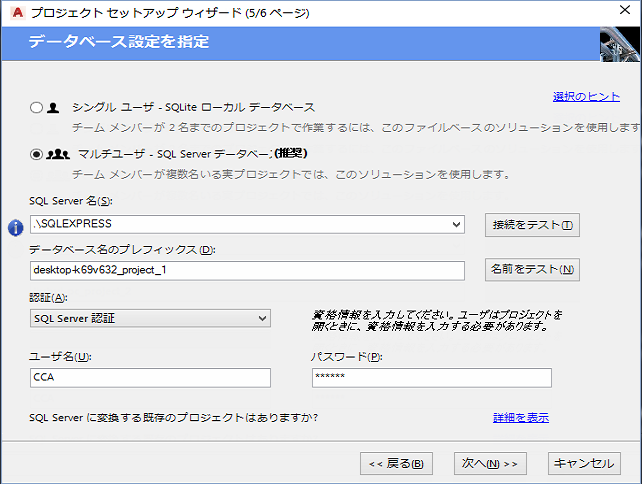Viewport: 642px width, 484px height.
Task: Click the multi-user group icon
Action: [58, 154]
